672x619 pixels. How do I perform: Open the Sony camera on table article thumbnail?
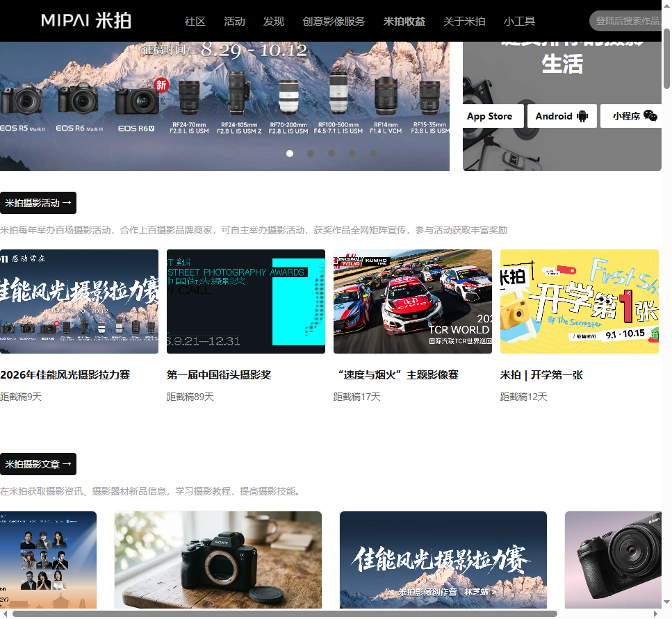tap(218, 559)
